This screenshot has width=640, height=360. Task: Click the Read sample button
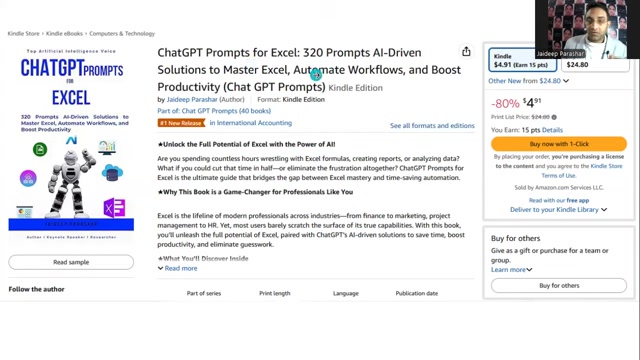pyautogui.click(x=71, y=262)
